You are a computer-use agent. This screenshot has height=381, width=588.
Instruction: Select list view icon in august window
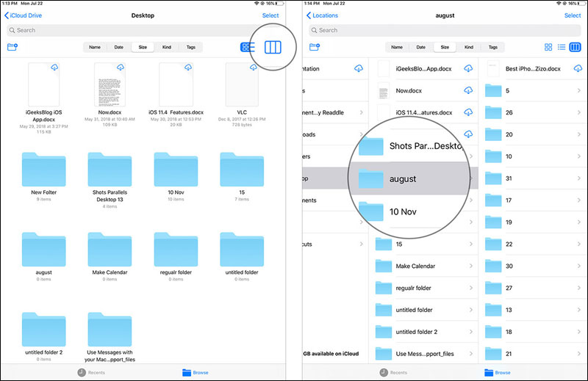pyautogui.click(x=562, y=47)
